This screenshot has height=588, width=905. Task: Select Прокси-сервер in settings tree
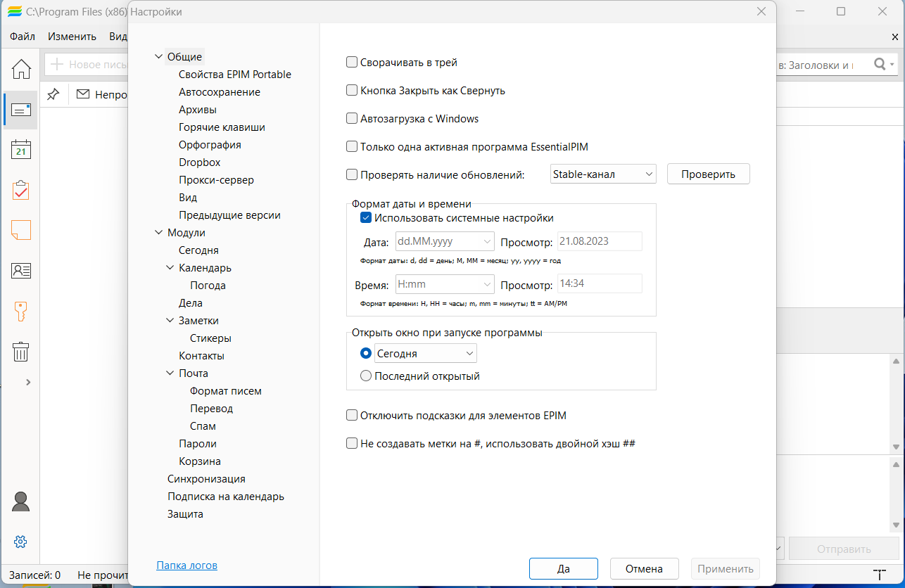tap(216, 180)
